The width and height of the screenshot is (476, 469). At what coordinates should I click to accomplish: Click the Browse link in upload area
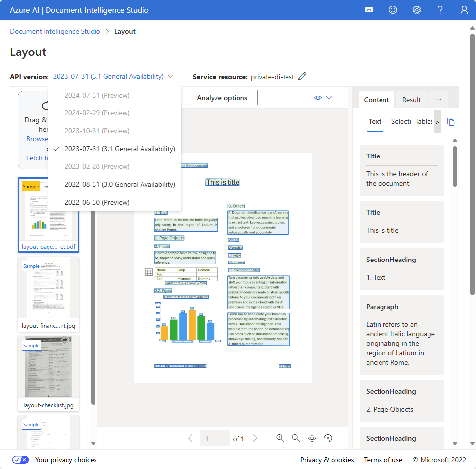[x=37, y=139]
